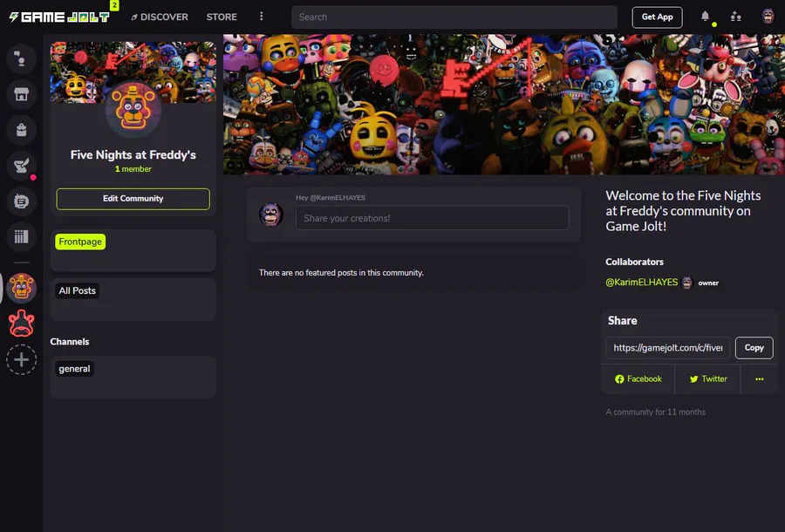Open the backpack icon in left sidebar

pos(21,130)
